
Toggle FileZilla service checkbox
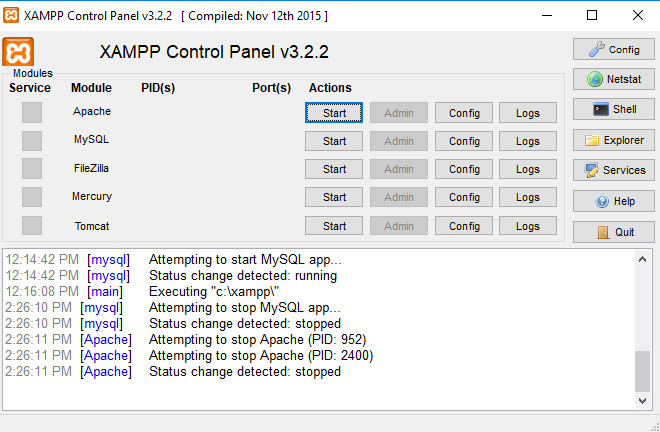32,169
